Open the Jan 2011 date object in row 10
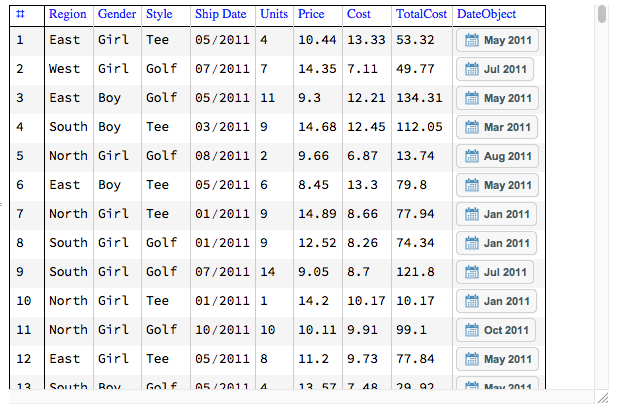The width and height of the screenshot is (617, 411). point(496,301)
